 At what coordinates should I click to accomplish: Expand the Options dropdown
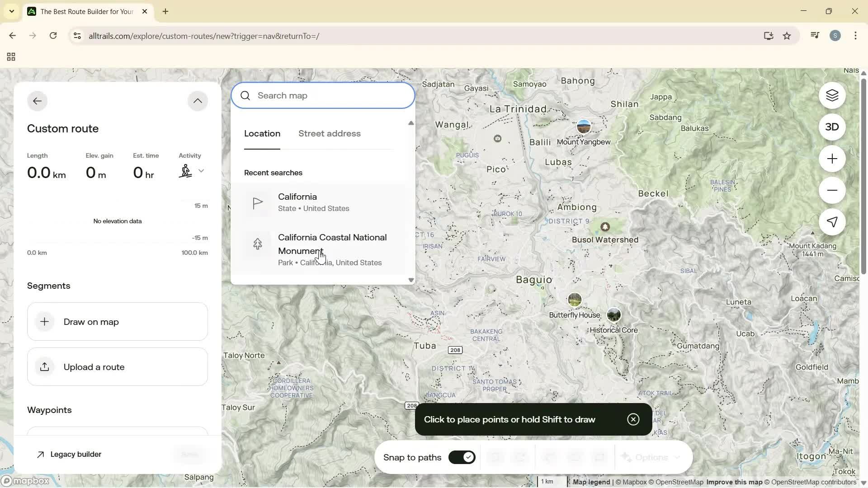[651, 457]
